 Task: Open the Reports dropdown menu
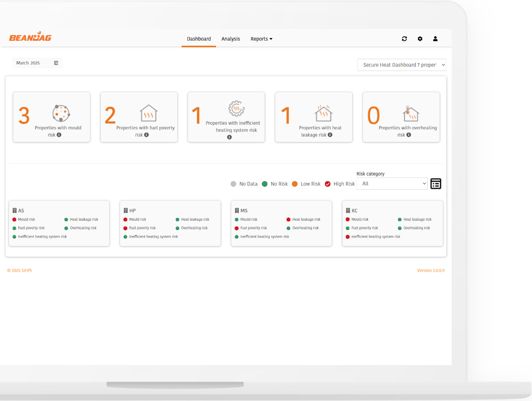[261, 39]
